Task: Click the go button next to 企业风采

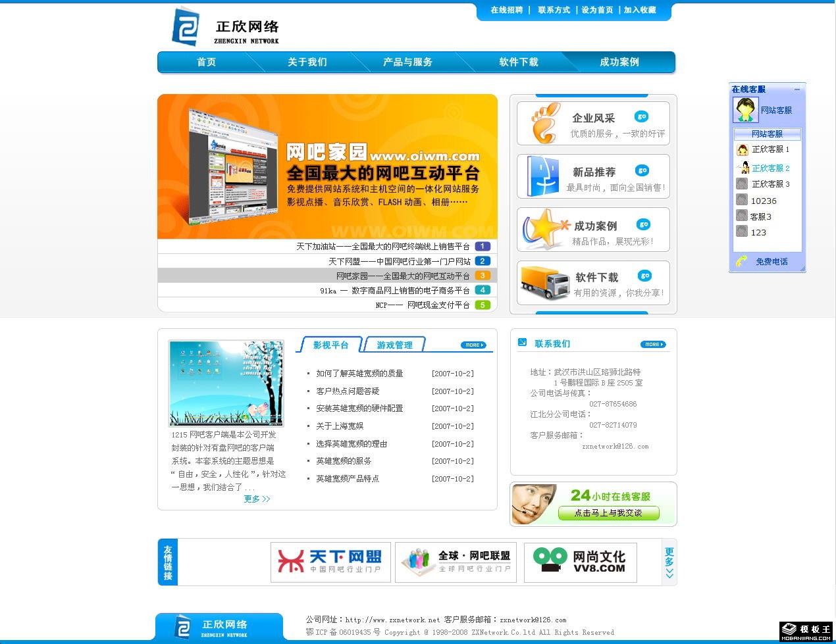Action: pyautogui.click(x=642, y=116)
